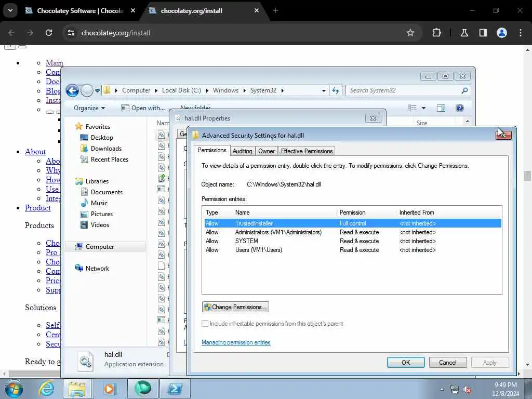The width and height of the screenshot is (532, 399).
Task: Expand System32 breadcrumb arrow
Action: pyautogui.click(x=282, y=90)
